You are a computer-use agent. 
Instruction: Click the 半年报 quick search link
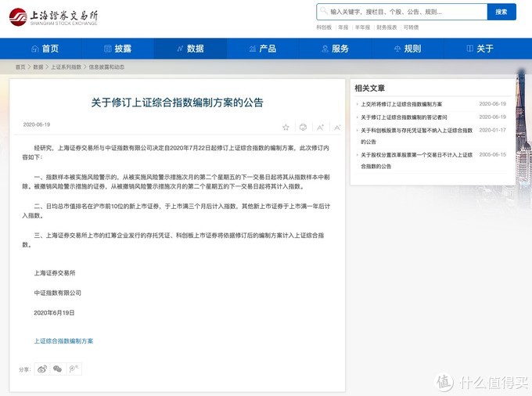(x=362, y=27)
